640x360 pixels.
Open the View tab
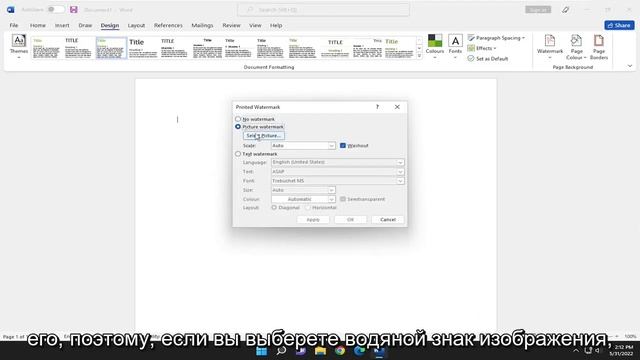click(x=255, y=25)
